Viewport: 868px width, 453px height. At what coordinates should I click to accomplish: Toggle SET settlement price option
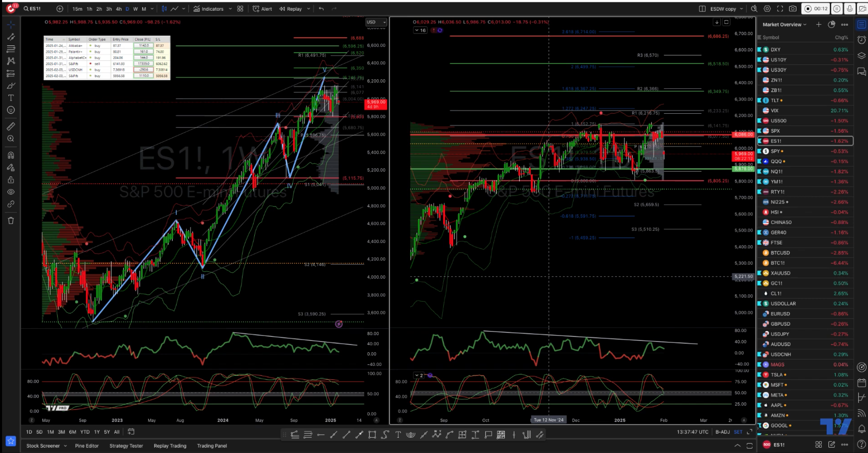coord(738,432)
